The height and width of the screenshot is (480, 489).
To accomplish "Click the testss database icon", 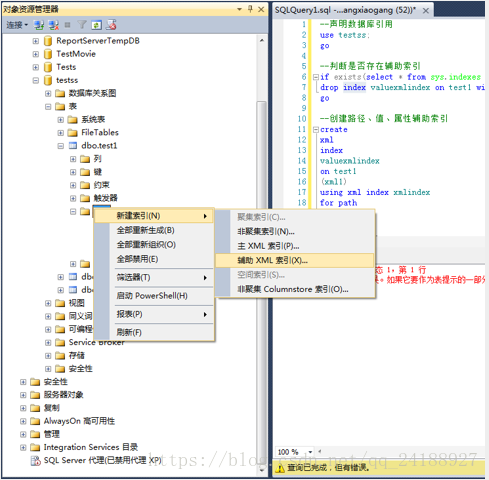I will [48, 80].
